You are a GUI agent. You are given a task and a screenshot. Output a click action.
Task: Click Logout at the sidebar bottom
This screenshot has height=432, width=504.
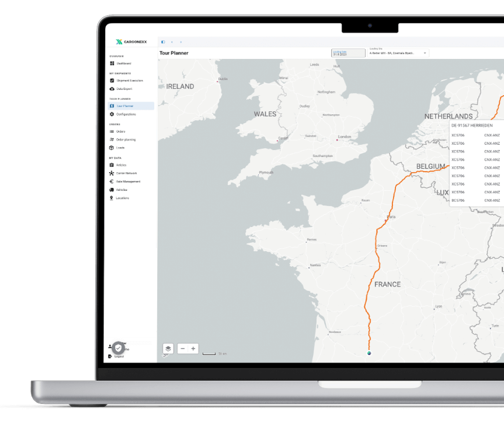119,356
